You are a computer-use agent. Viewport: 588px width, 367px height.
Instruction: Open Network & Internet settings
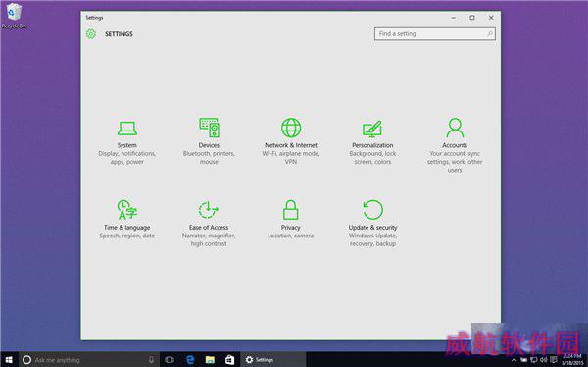tap(291, 141)
